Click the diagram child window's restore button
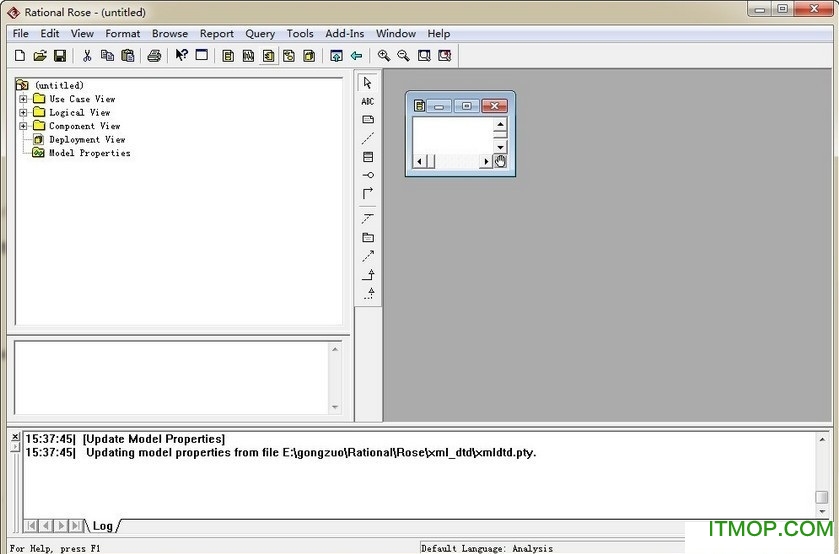The image size is (839, 554). pos(466,106)
